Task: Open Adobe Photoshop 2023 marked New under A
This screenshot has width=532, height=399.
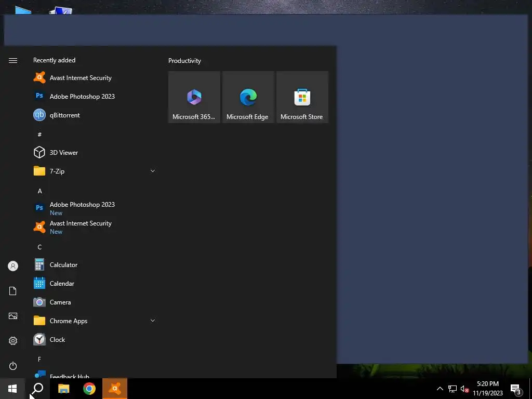Action: click(x=95, y=208)
